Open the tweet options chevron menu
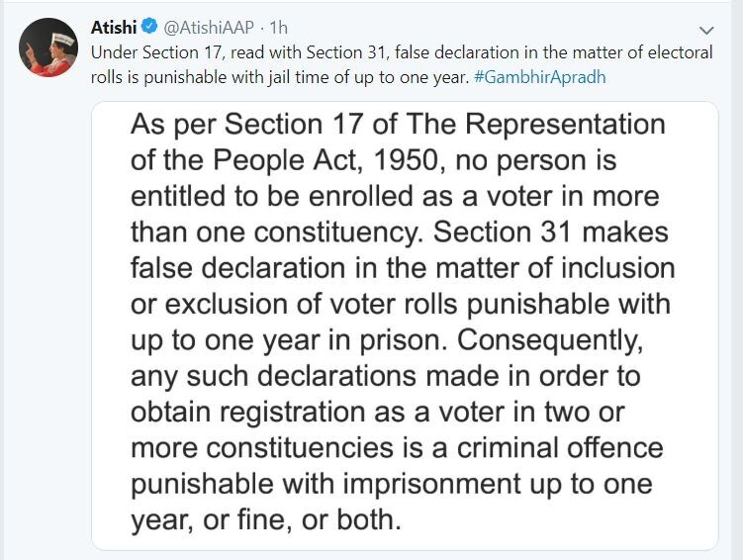The image size is (743, 560). point(706,31)
